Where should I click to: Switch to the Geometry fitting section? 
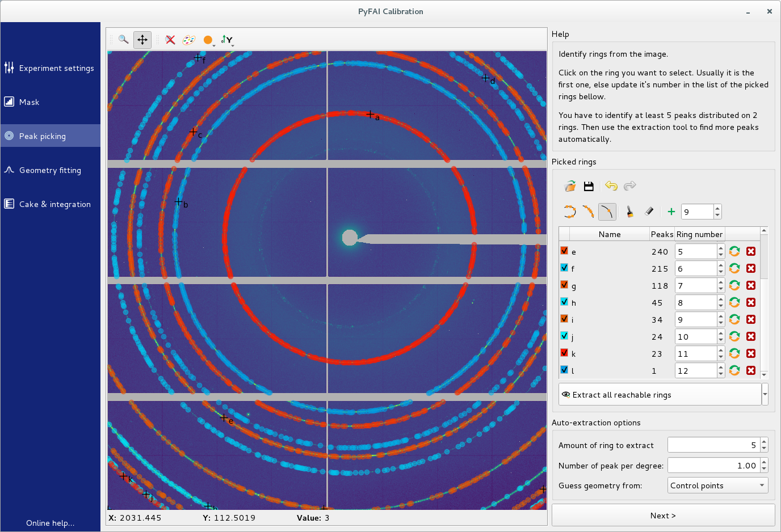pyautogui.click(x=51, y=170)
